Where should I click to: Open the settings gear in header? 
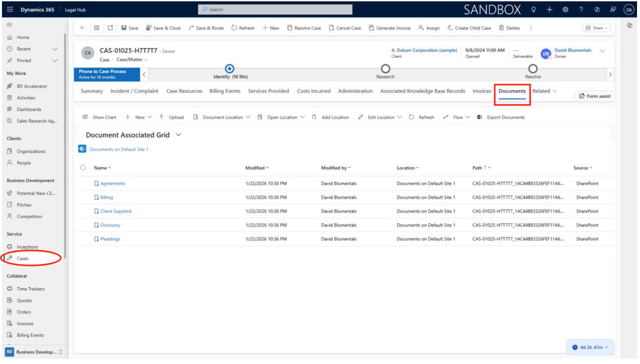pyautogui.click(x=565, y=10)
